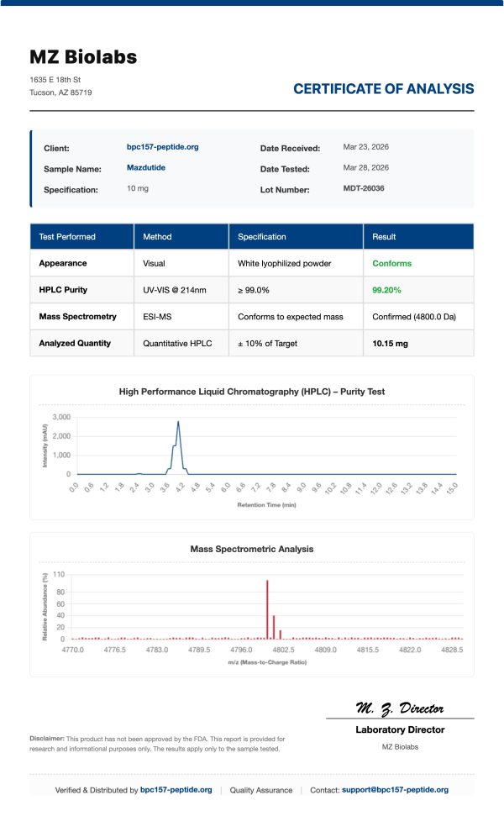Select the MZ Biolabs heading
Screen dimensions: 504x832
[83, 57]
